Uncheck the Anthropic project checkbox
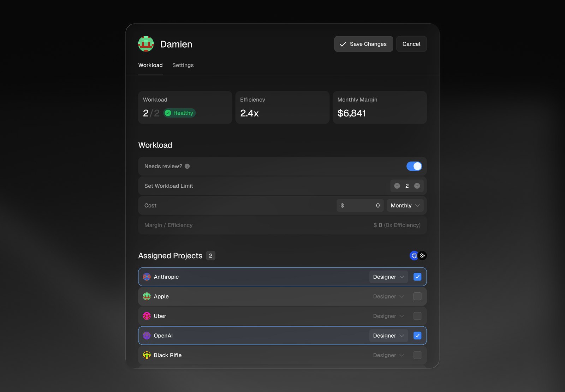Screen dimensions: 565x392 coord(417,277)
